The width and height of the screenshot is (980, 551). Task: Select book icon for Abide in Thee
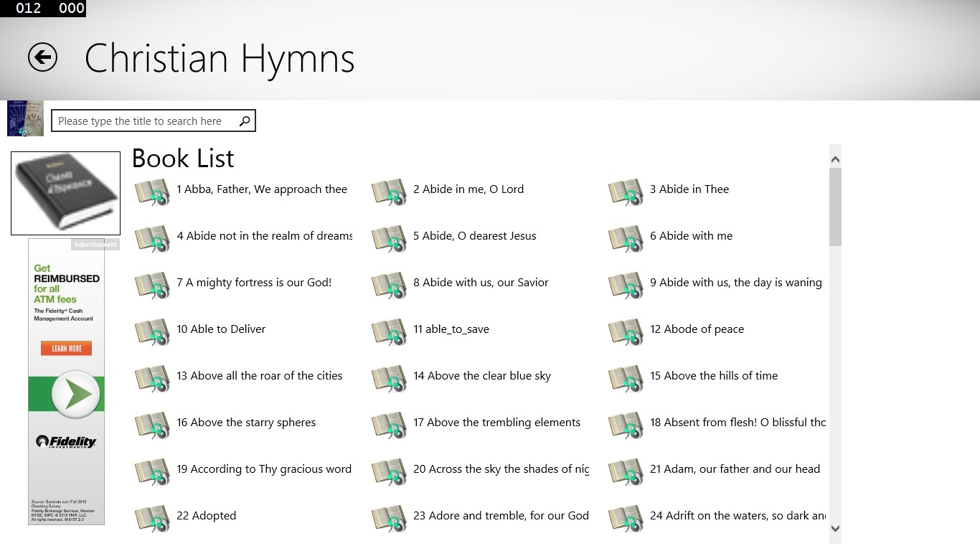click(x=626, y=192)
